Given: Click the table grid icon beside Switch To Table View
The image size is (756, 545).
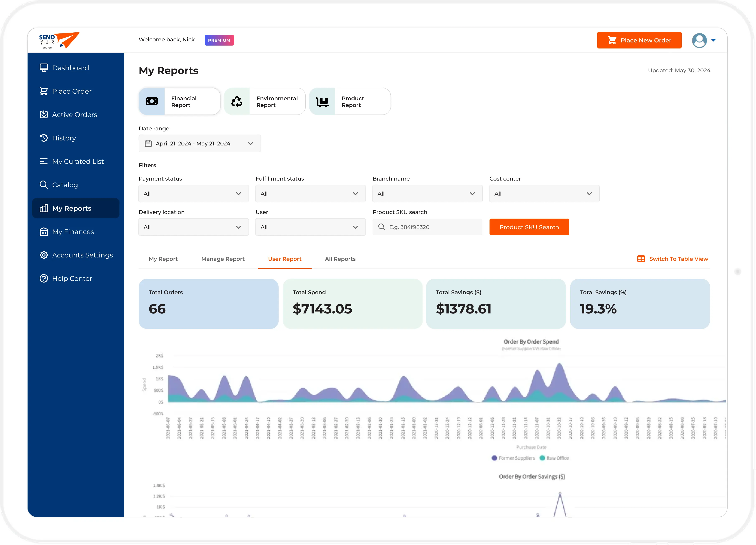Looking at the screenshot, I should (x=641, y=259).
